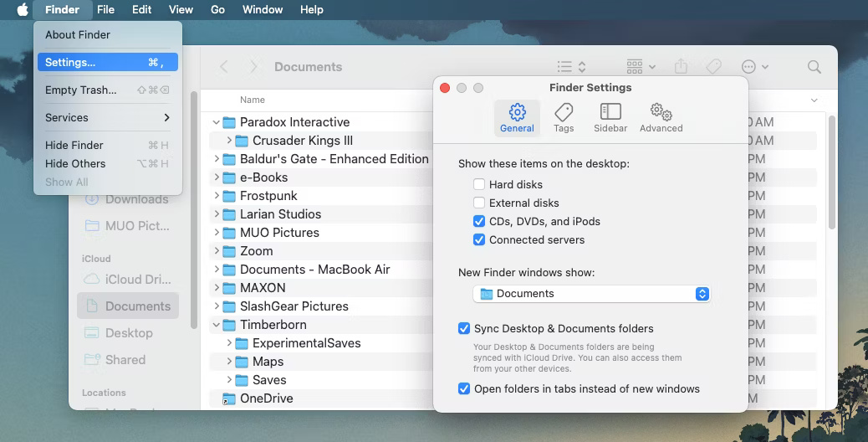Open the File menu
868x442 pixels.
105,9
